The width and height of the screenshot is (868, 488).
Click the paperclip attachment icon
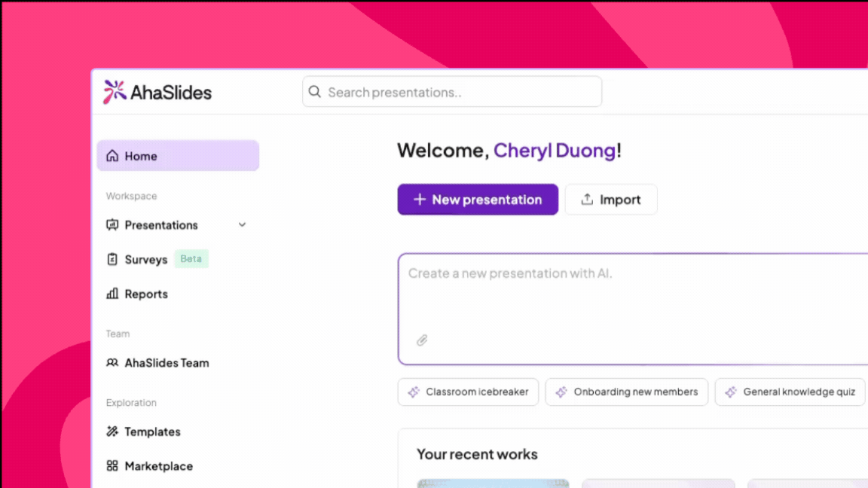pos(422,340)
